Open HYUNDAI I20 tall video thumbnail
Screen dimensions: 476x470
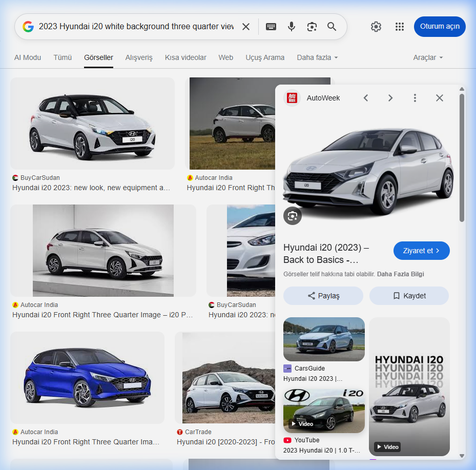click(409, 386)
